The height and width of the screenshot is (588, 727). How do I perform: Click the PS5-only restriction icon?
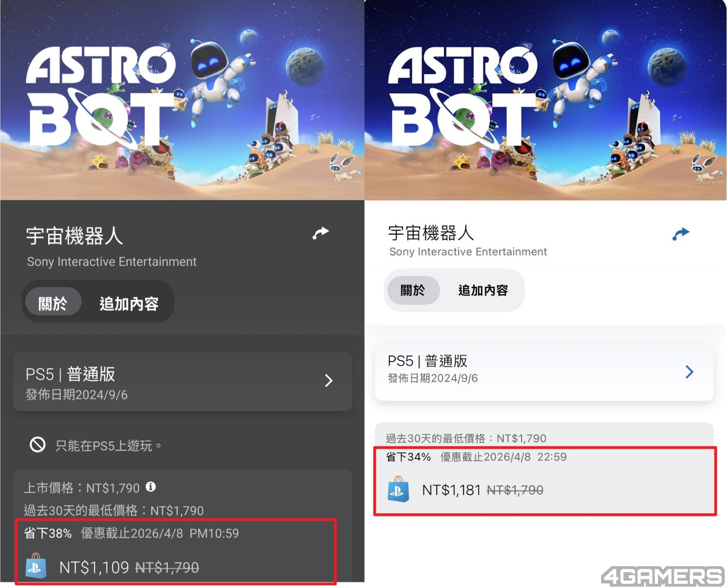(x=38, y=445)
